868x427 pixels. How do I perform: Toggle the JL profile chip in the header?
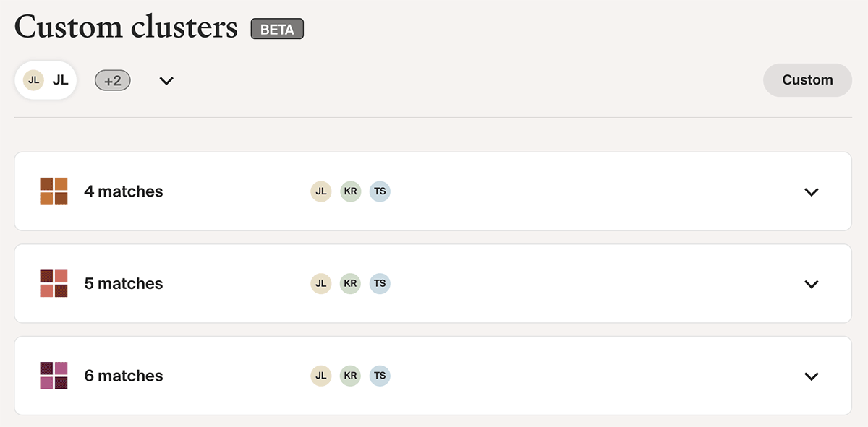(x=46, y=80)
